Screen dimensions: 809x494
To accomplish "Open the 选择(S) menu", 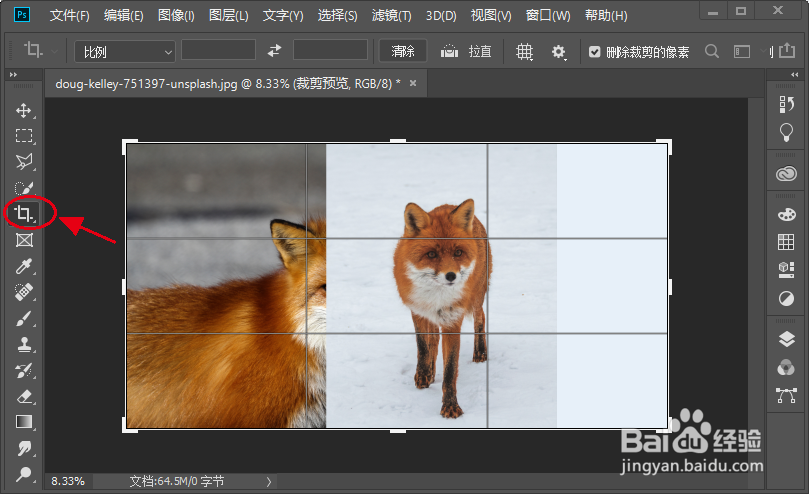I will tap(337, 15).
